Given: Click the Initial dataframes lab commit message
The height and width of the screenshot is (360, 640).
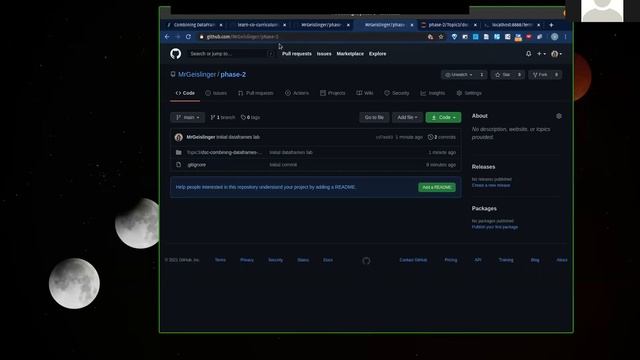Looking at the screenshot, I should coord(238,137).
